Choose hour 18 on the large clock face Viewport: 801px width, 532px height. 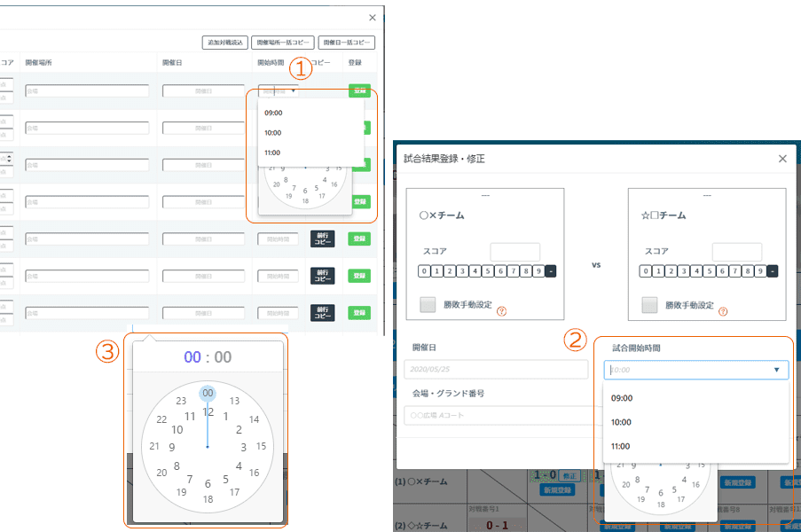208,499
